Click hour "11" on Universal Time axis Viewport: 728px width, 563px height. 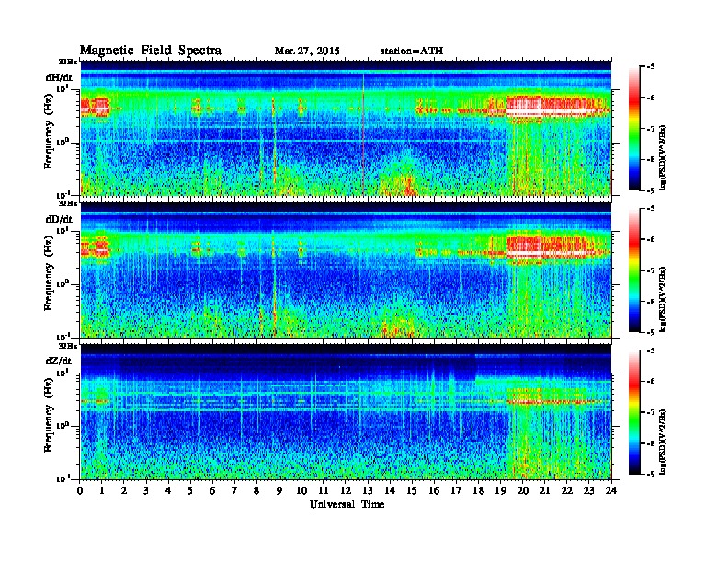tap(324, 491)
